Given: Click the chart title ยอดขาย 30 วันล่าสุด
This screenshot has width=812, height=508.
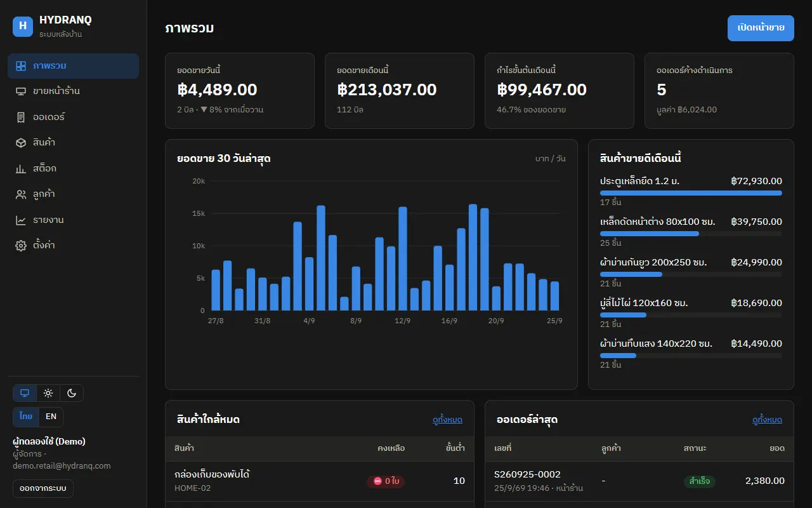Looking at the screenshot, I should (224, 159).
